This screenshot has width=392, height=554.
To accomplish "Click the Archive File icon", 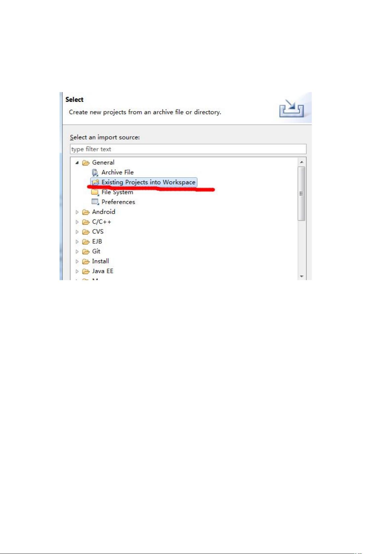I will tap(95, 172).
